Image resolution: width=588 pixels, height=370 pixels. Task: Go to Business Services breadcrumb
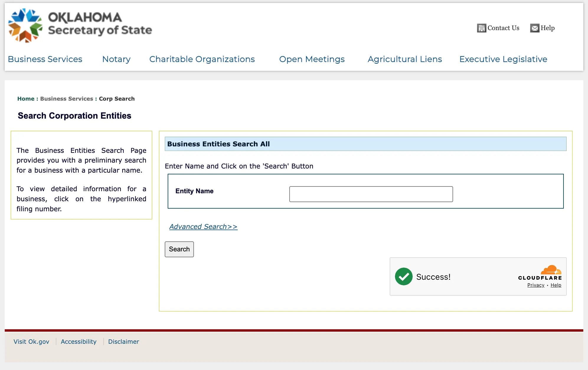[x=66, y=99]
